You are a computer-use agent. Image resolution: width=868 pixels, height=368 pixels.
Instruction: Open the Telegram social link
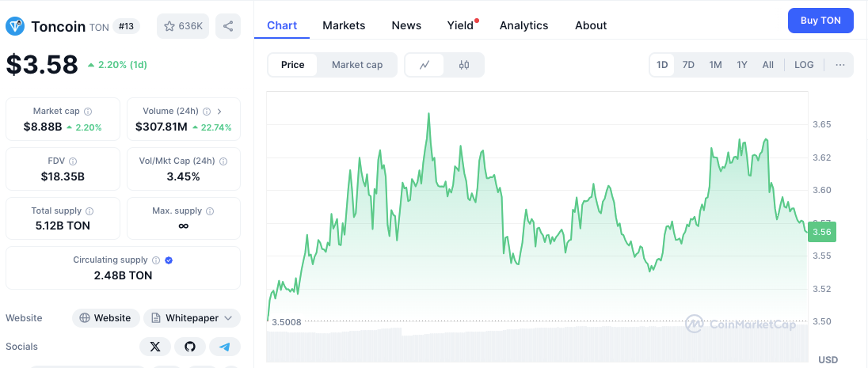(x=225, y=347)
